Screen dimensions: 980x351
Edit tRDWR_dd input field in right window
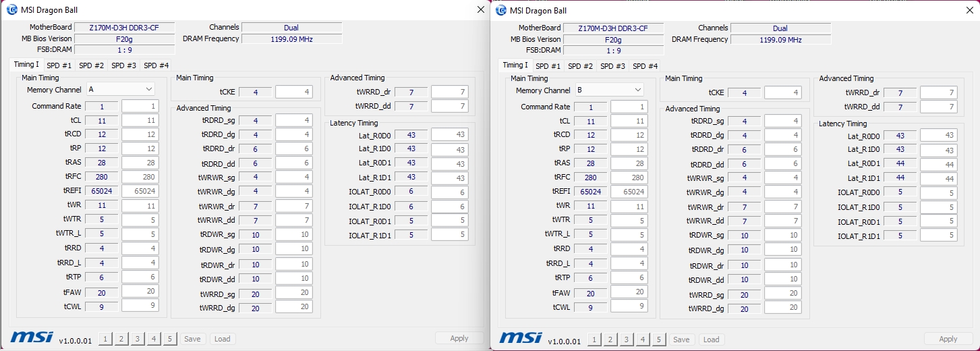[783, 279]
